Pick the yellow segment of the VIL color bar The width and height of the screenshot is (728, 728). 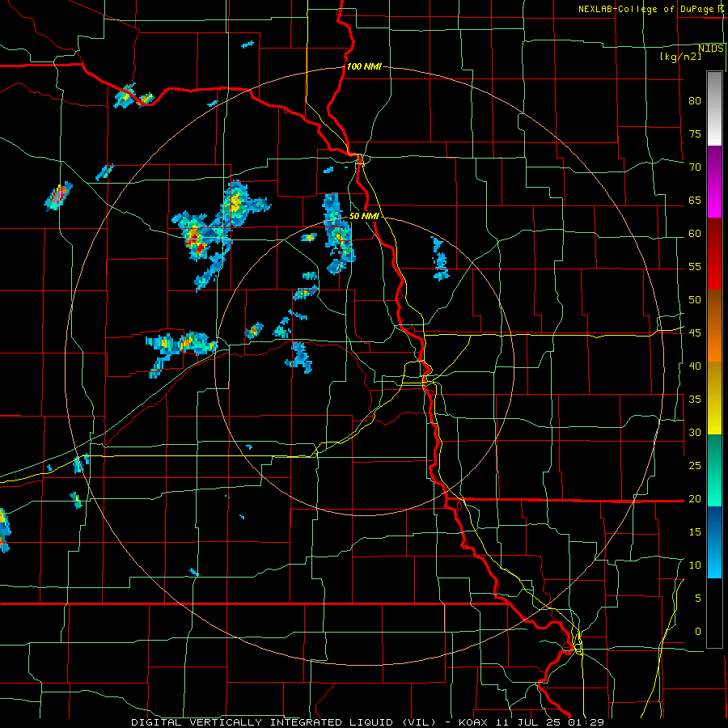point(714,398)
